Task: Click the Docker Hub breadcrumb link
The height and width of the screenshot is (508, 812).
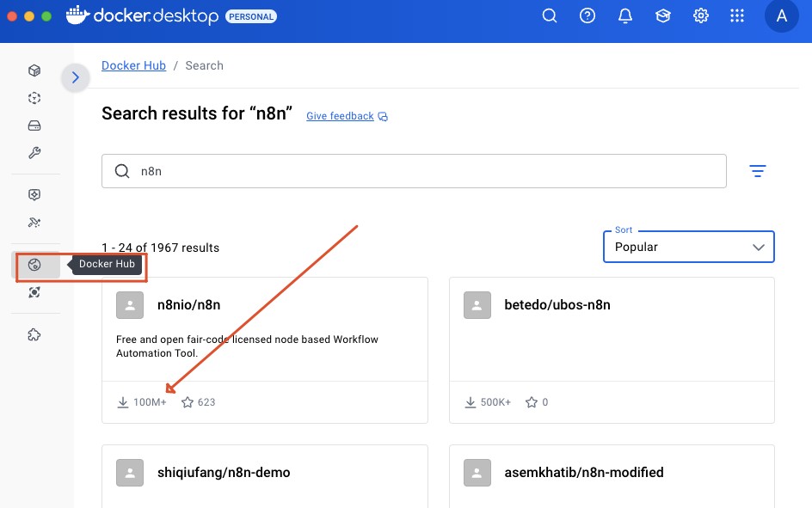Action: (133, 65)
